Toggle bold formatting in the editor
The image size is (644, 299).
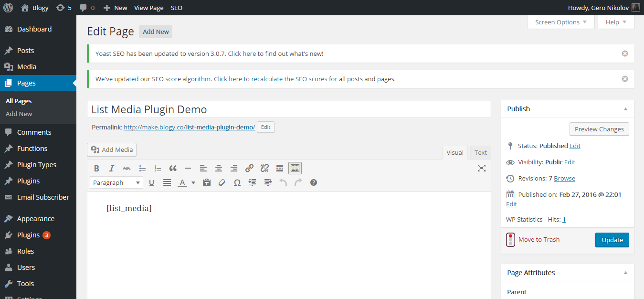click(96, 168)
